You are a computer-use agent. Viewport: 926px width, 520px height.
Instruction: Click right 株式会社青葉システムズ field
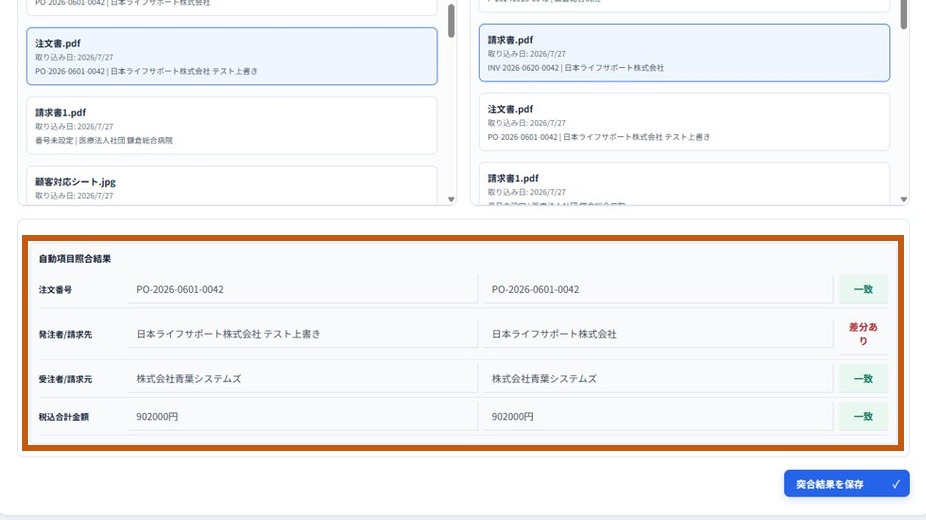658,378
